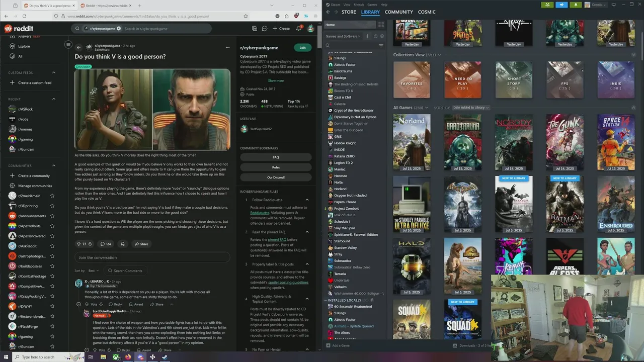Open the Sort by Best dropdown

coord(93,270)
